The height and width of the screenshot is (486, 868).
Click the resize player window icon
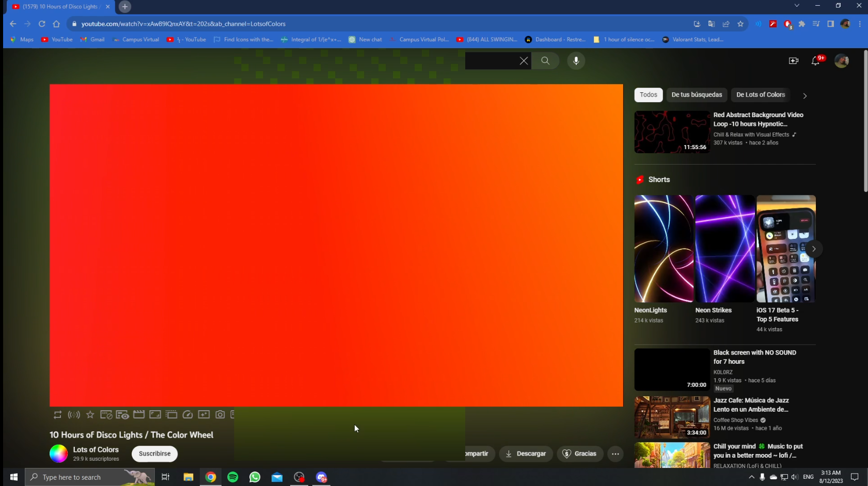(x=155, y=414)
